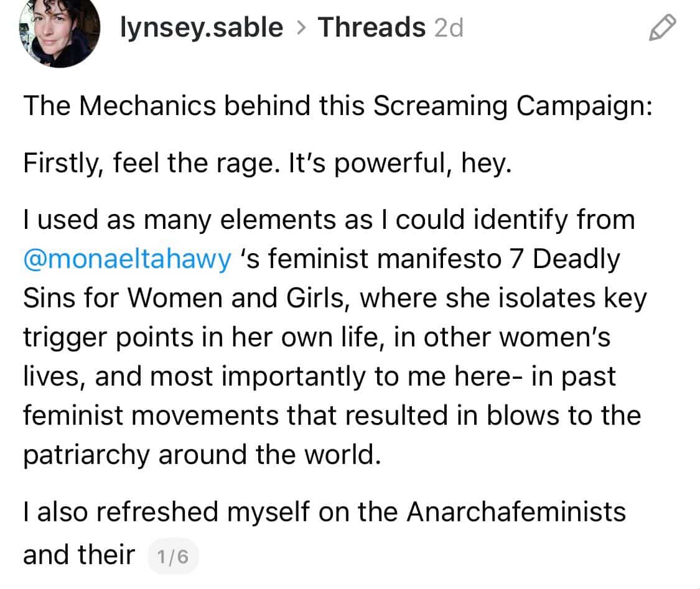Click 'and their' truncated post ending
The image size is (700, 589).
(x=79, y=555)
